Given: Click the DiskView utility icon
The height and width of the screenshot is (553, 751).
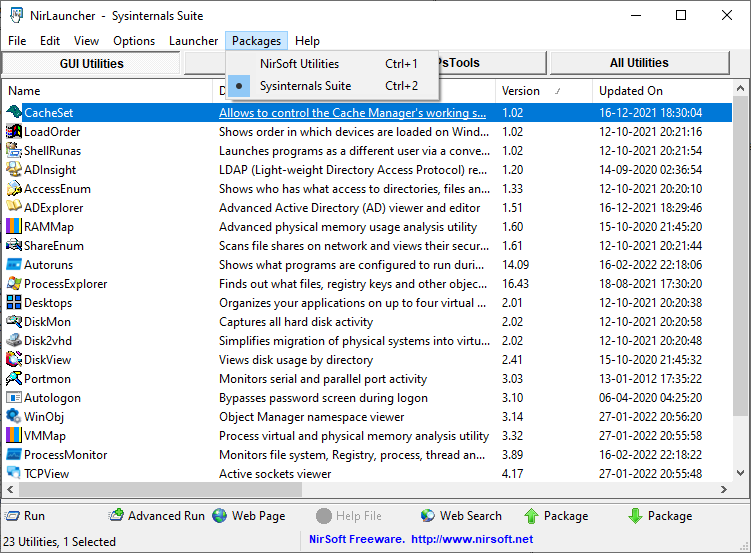Looking at the screenshot, I should point(14,360).
